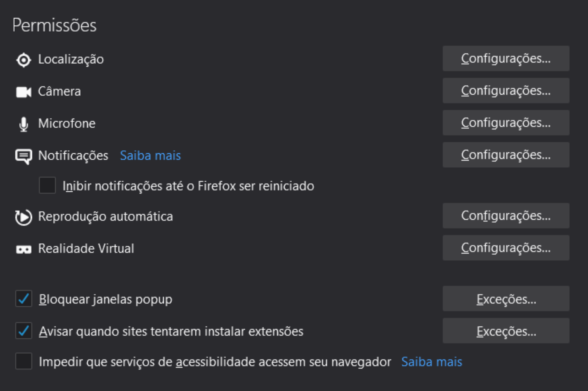Click the Localização target icon
This screenshot has width=588, height=391.
point(23,60)
